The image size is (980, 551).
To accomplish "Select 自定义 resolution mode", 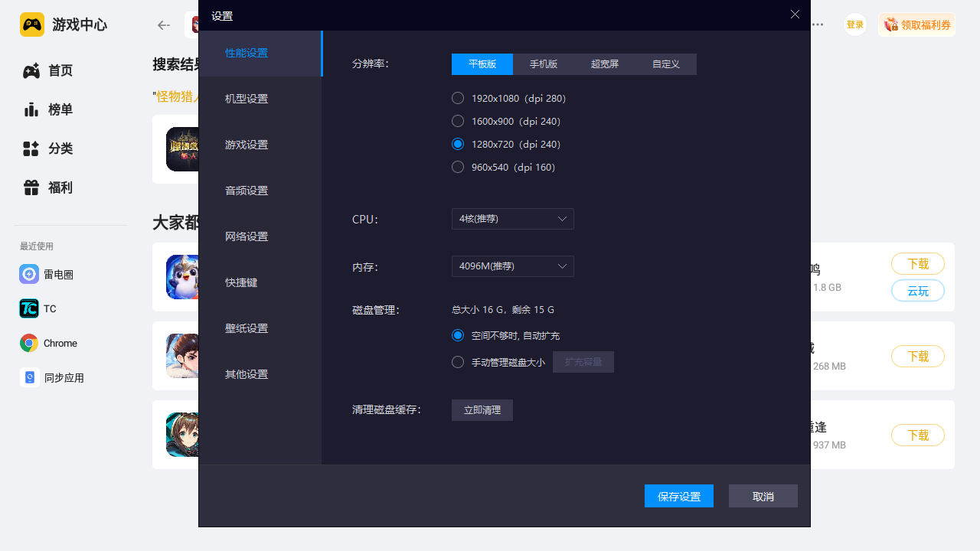I will coord(666,64).
